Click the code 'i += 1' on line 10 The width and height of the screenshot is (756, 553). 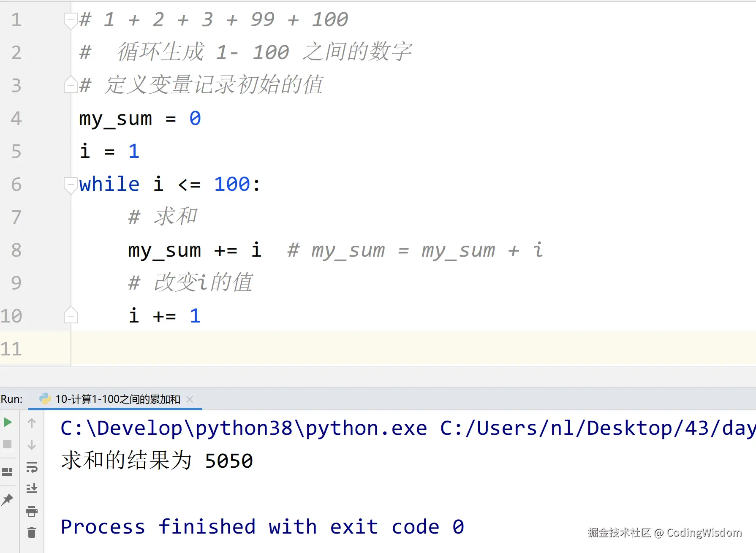[164, 315]
